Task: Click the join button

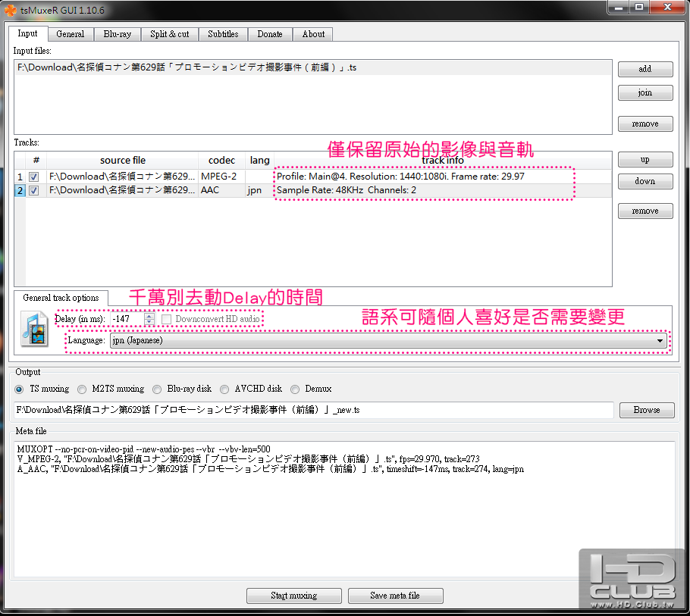Action: [x=645, y=92]
